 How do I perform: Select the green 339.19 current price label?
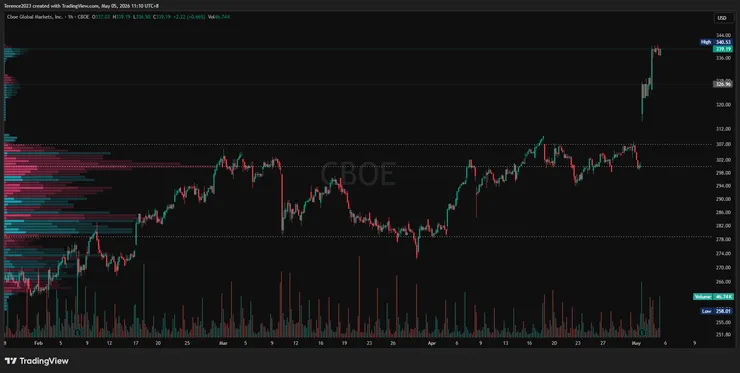723,49
